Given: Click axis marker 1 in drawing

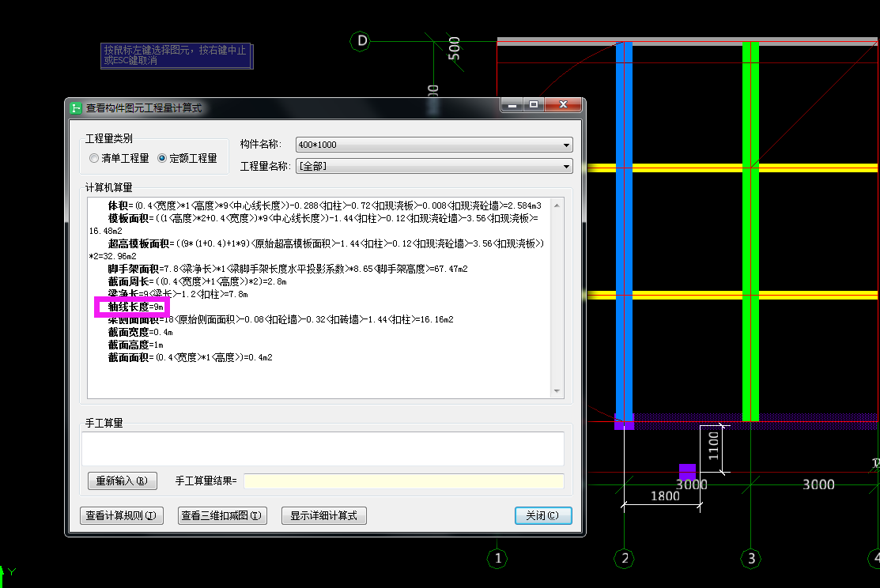Looking at the screenshot, I should tap(497, 558).
